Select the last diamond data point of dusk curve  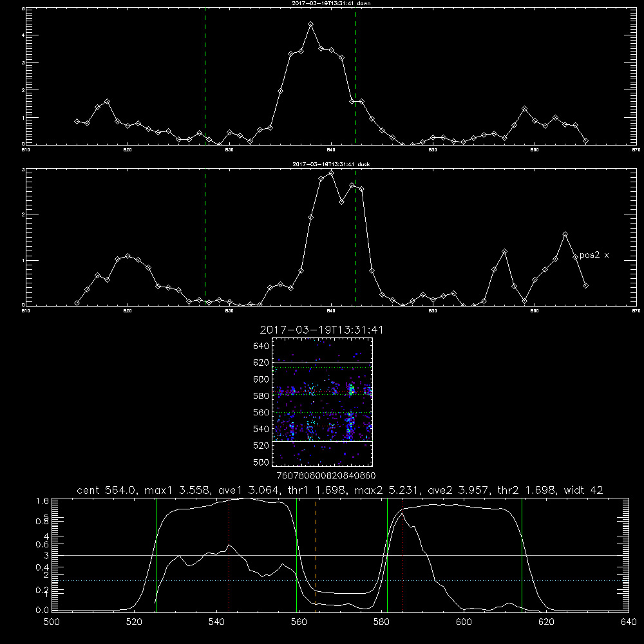pos(585,285)
